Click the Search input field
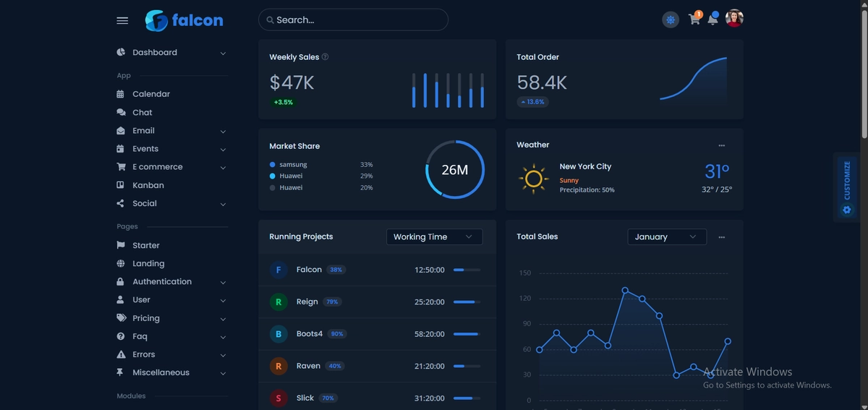This screenshot has height=410, width=868. tap(353, 20)
